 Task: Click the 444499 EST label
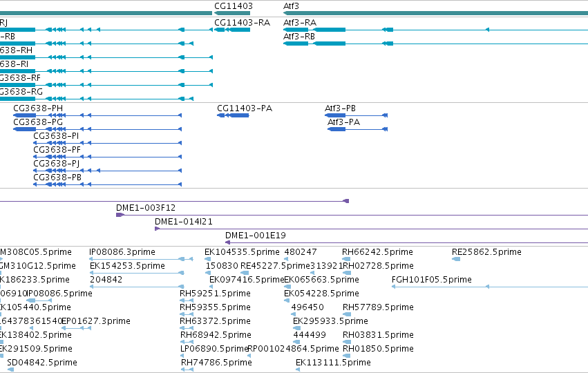(x=310, y=335)
